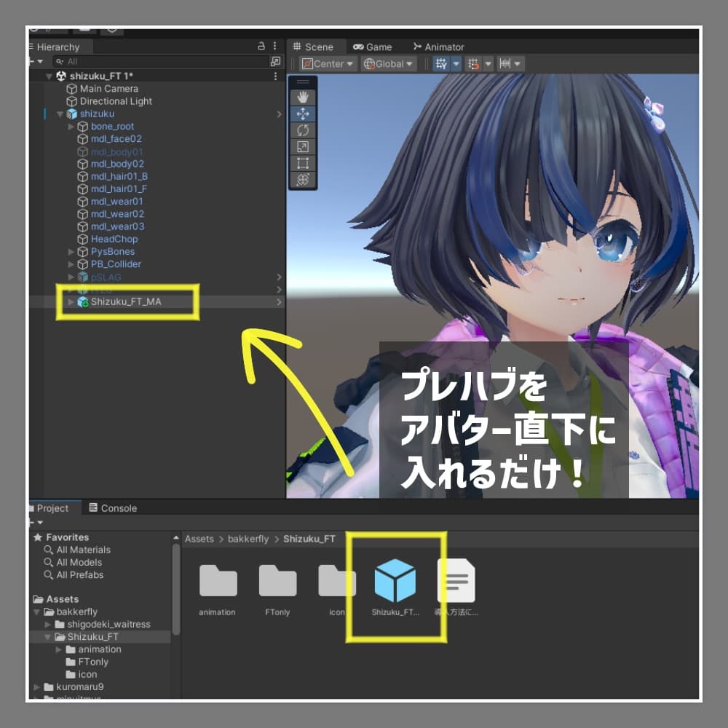The height and width of the screenshot is (728, 728).
Task: Open the Console tab
Action: coord(113,508)
